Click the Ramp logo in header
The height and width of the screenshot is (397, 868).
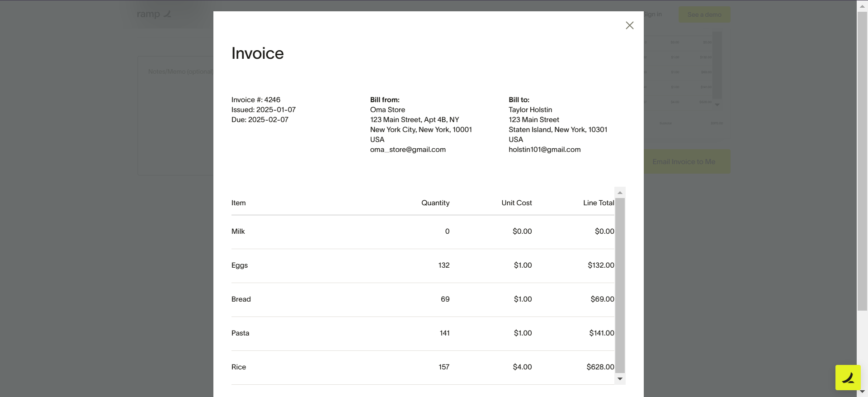coord(154,14)
